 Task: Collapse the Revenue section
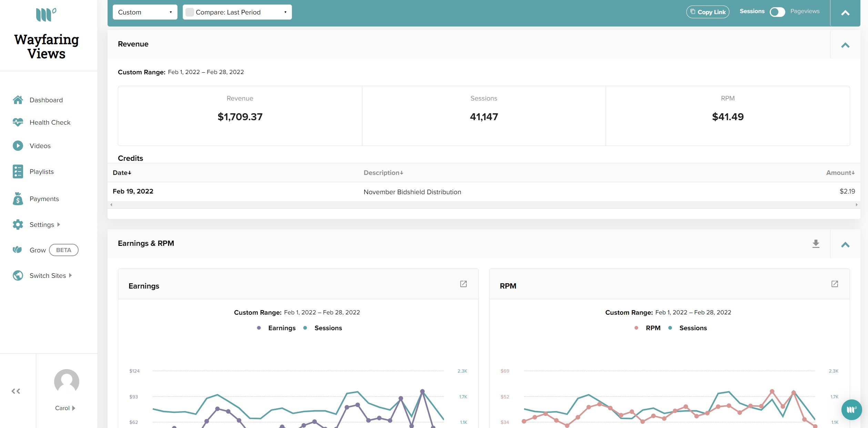[x=845, y=45]
